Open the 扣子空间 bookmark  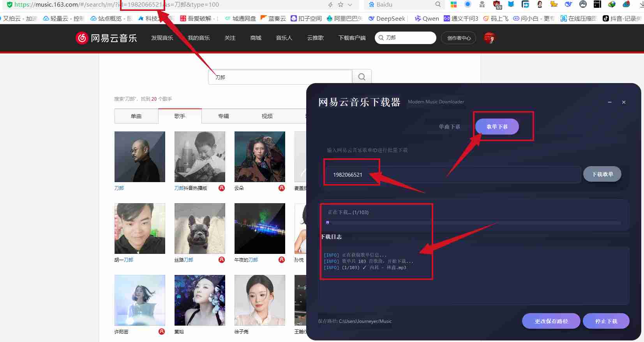coord(306,18)
